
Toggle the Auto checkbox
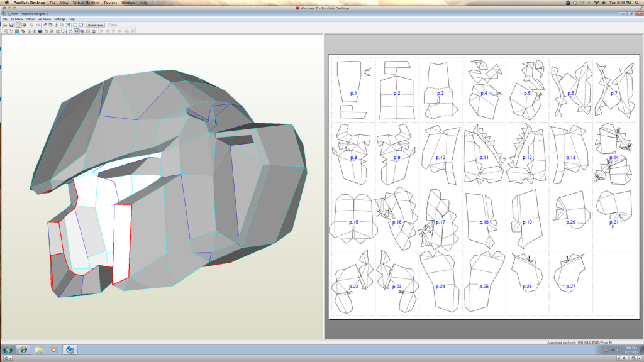coord(113,25)
